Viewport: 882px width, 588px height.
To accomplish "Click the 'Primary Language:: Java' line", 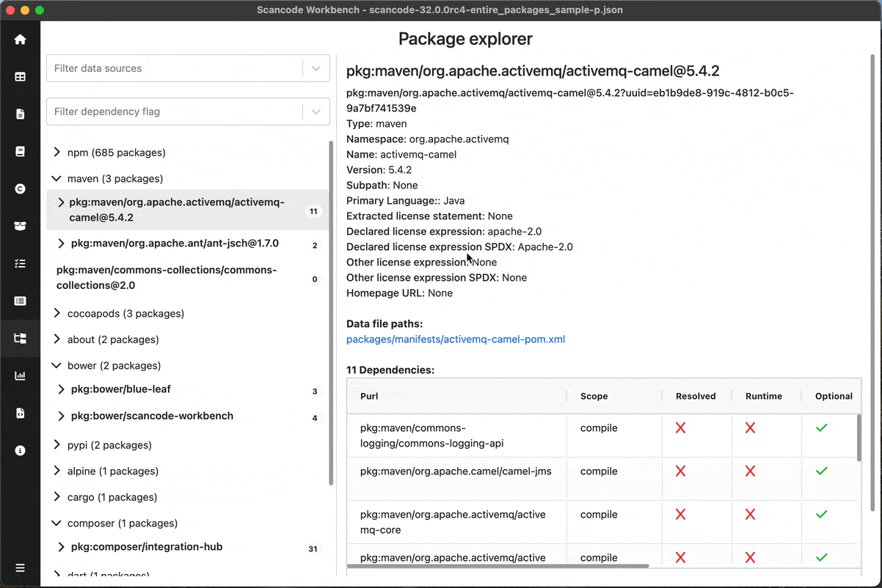I will pos(406,201).
